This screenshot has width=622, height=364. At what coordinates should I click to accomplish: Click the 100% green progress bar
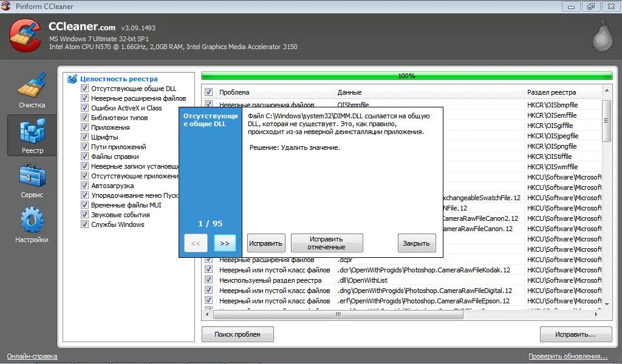(x=406, y=76)
